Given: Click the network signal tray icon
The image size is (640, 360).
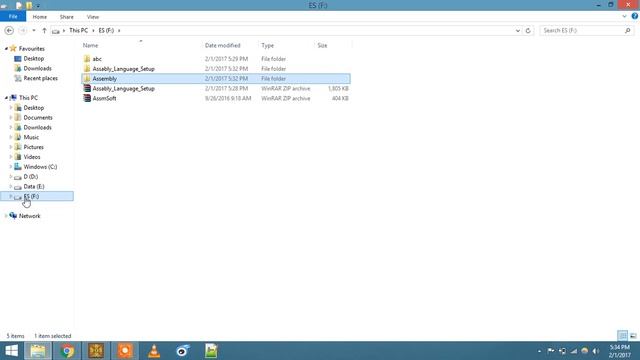Looking at the screenshot, I should coord(573,351).
